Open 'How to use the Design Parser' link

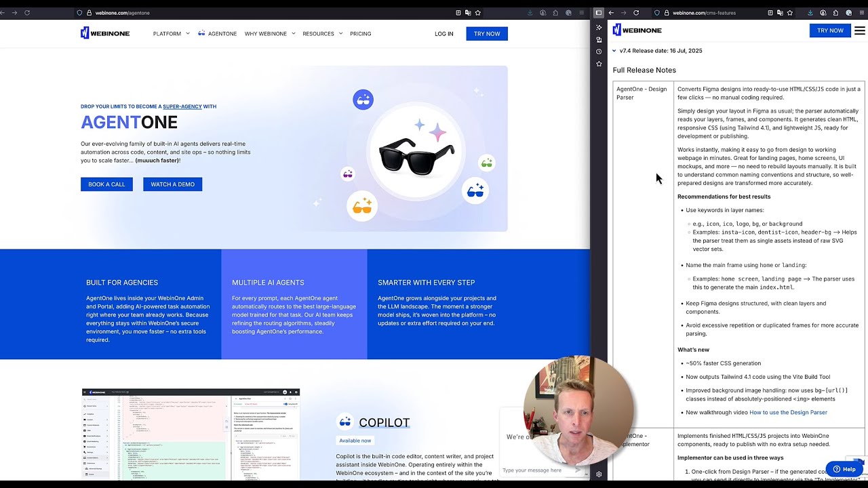point(788,412)
